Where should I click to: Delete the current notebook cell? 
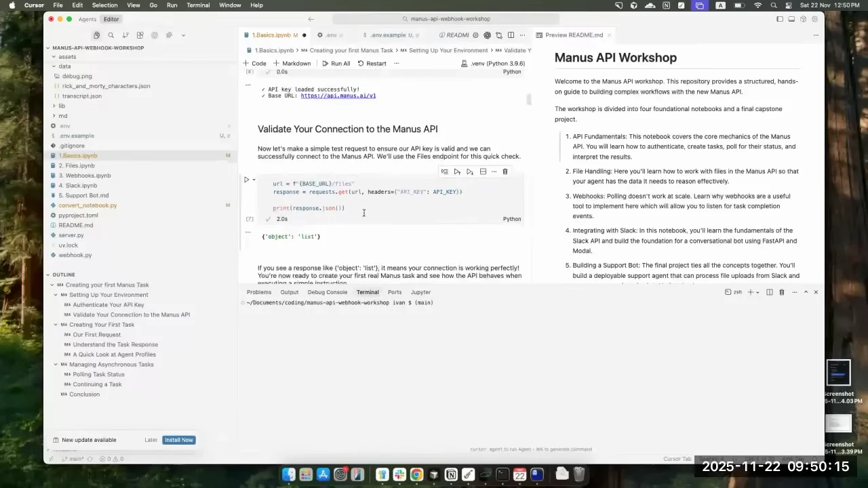505,171
